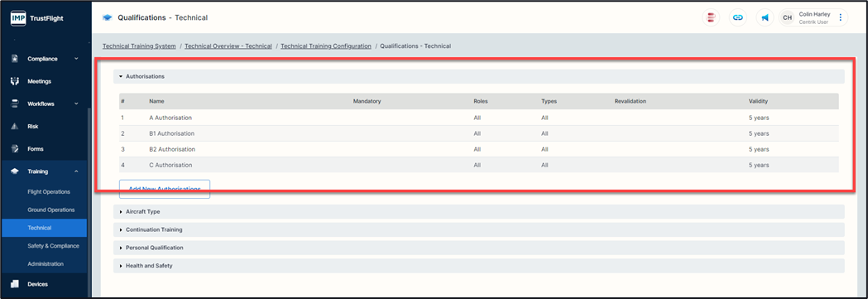The image size is (868, 299).
Task: Select Flight Operations under Training
Action: click(49, 192)
